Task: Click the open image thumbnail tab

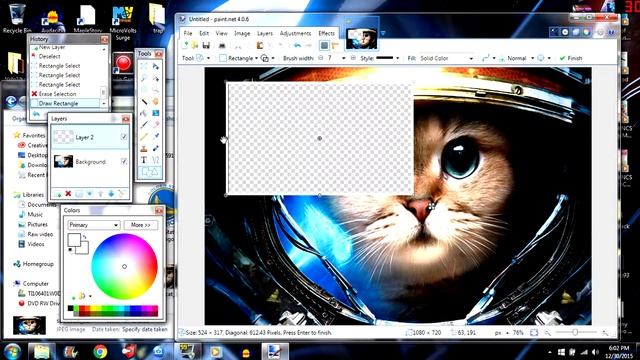Action: 361,39
